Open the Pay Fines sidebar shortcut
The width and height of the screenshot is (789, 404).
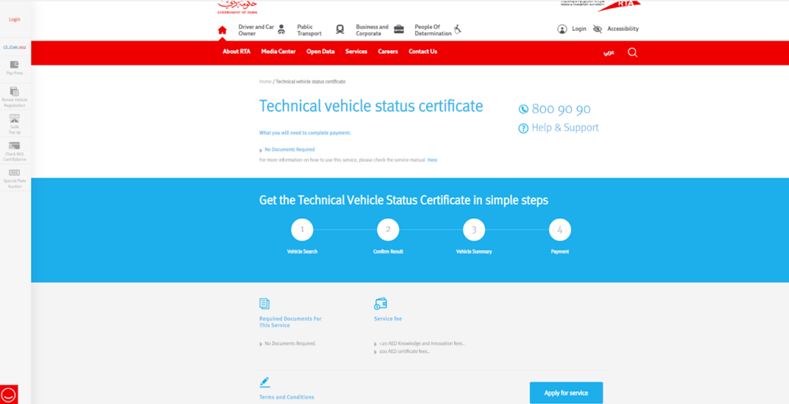point(14,67)
